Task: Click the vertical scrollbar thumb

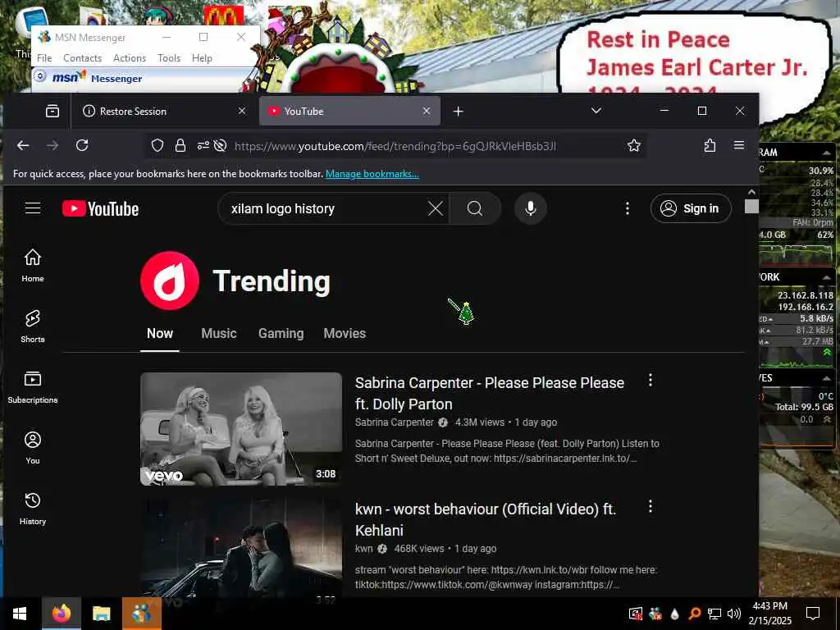Action: [751, 206]
